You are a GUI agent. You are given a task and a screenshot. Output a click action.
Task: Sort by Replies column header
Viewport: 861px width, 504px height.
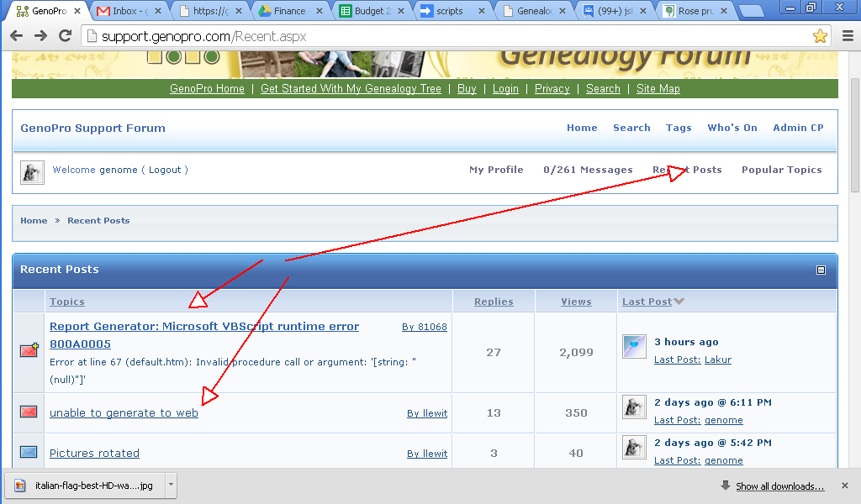click(494, 301)
